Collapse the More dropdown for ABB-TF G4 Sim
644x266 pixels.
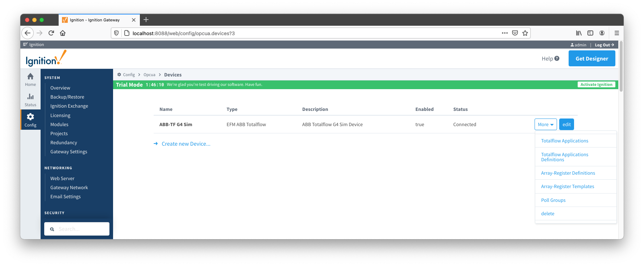pos(545,124)
